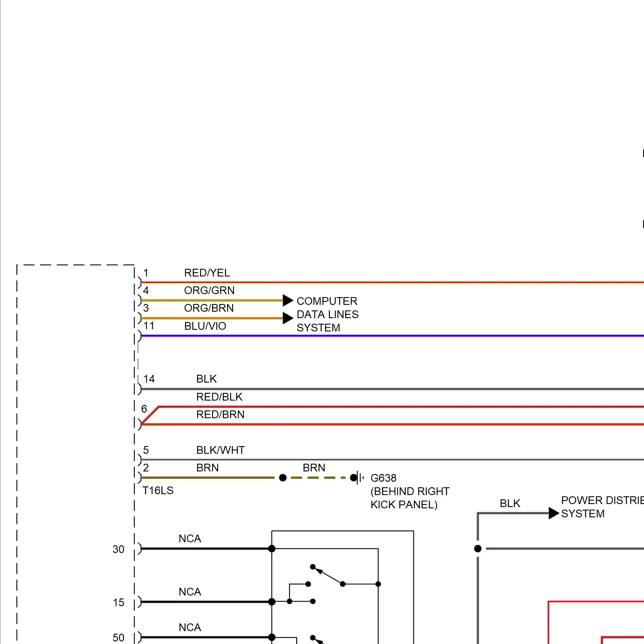644x644 pixels.
Task: Click the ORG/BRN wire label
Action: (x=209, y=308)
